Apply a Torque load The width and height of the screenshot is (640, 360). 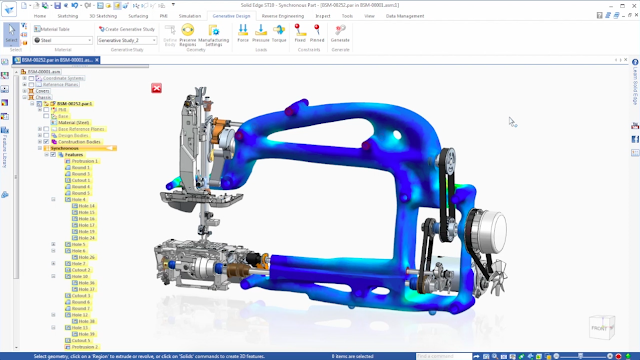tap(279, 33)
